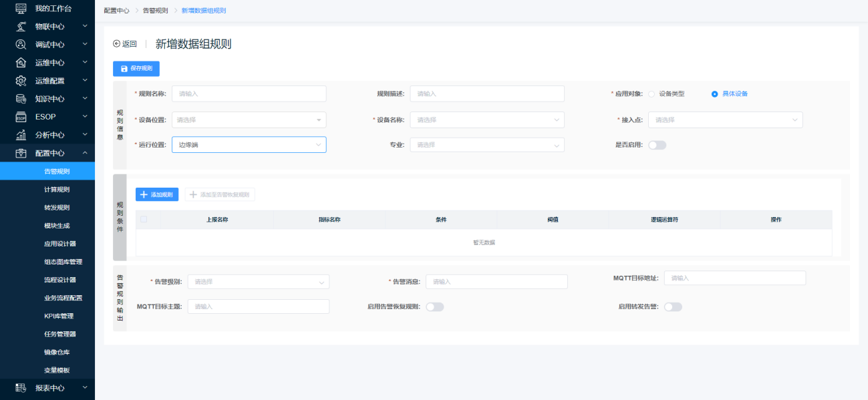Toggle the 是否启用 switch
Viewport: 868px width, 400px height.
[657, 145]
